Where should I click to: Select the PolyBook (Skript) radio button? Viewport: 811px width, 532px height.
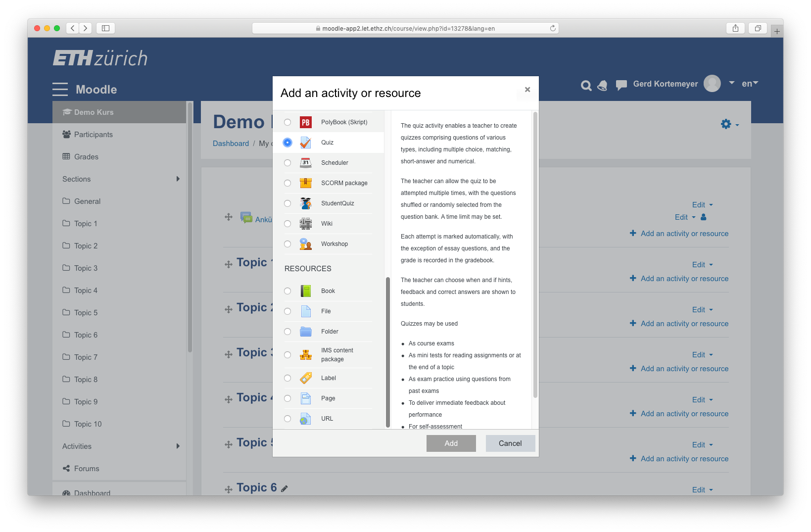click(x=287, y=122)
